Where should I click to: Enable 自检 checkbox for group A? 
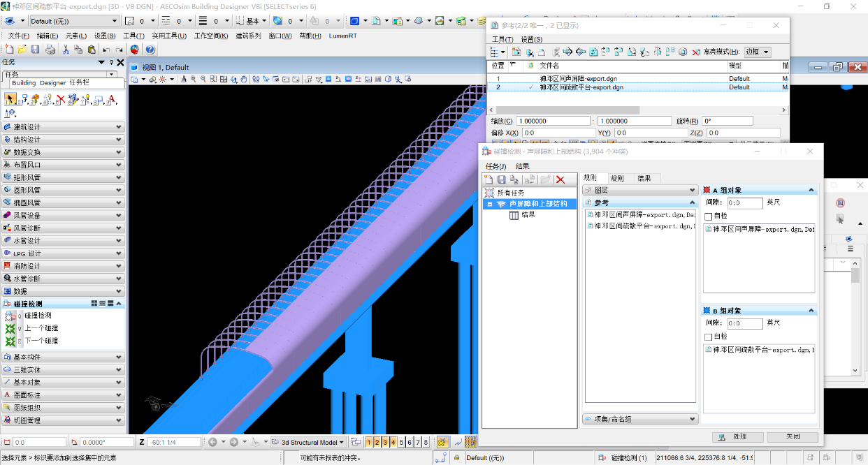pos(709,216)
